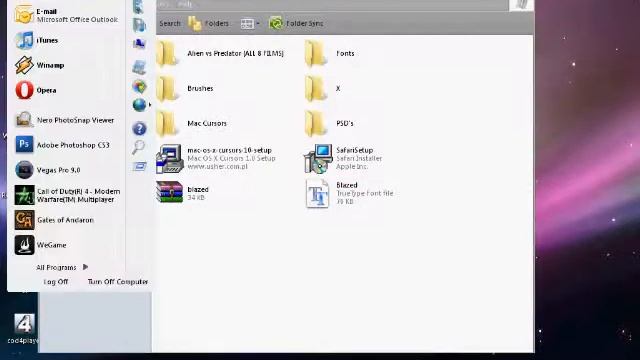Launch iTunes from the Start menu

pos(37,40)
